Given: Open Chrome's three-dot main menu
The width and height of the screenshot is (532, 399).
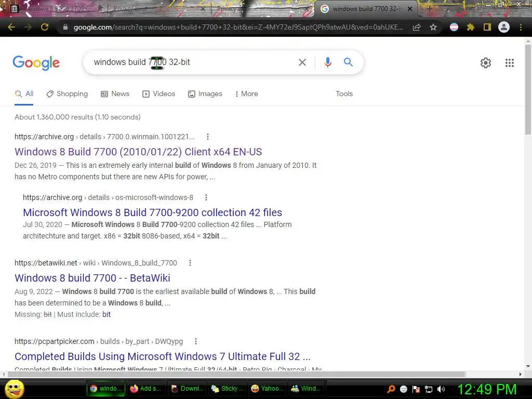Looking at the screenshot, I should click(x=521, y=27).
